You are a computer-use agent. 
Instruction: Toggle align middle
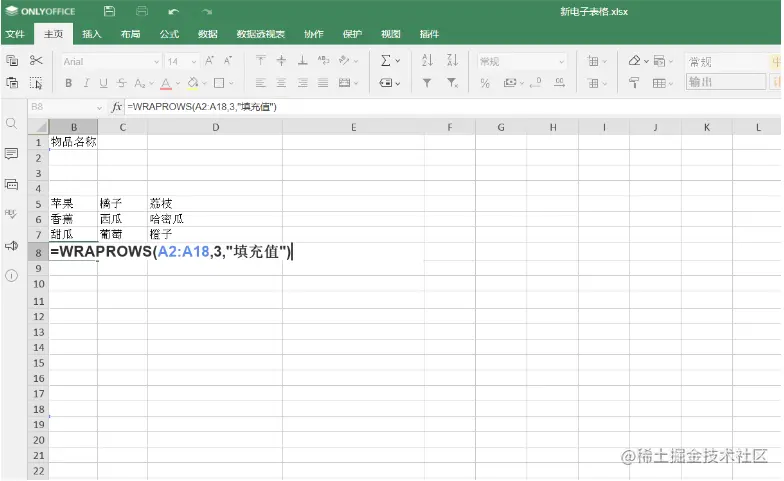282,60
